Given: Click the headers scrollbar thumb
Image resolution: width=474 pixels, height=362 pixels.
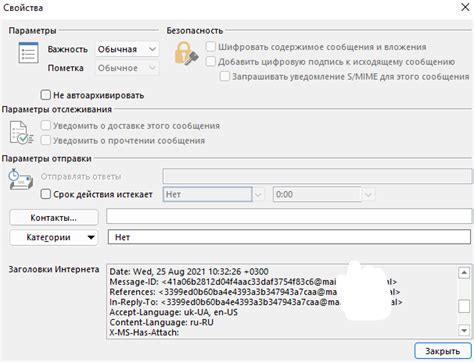Looking at the screenshot, I should [464, 306].
